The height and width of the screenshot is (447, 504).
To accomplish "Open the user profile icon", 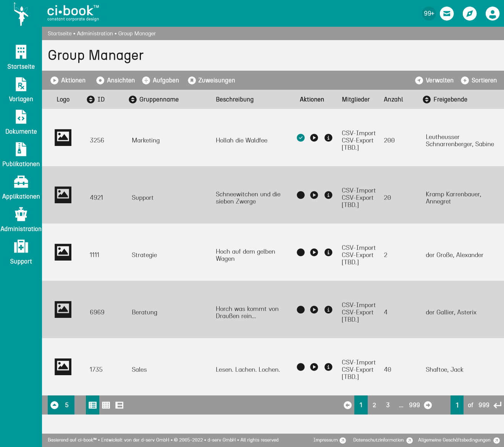I will pos(493,14).
